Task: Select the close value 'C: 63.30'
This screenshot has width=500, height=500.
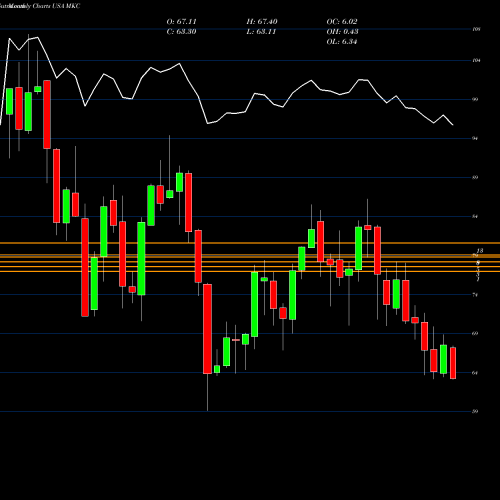Action: point(181,32)
